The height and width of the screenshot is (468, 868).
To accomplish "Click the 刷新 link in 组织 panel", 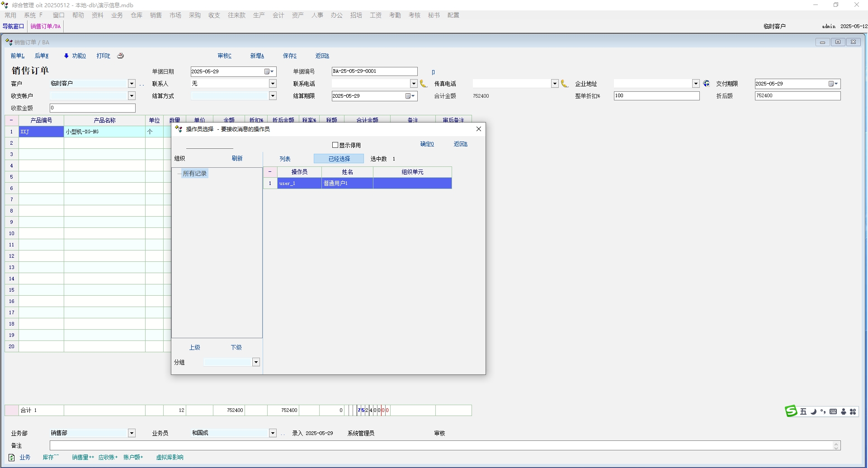I will (237, 158).
